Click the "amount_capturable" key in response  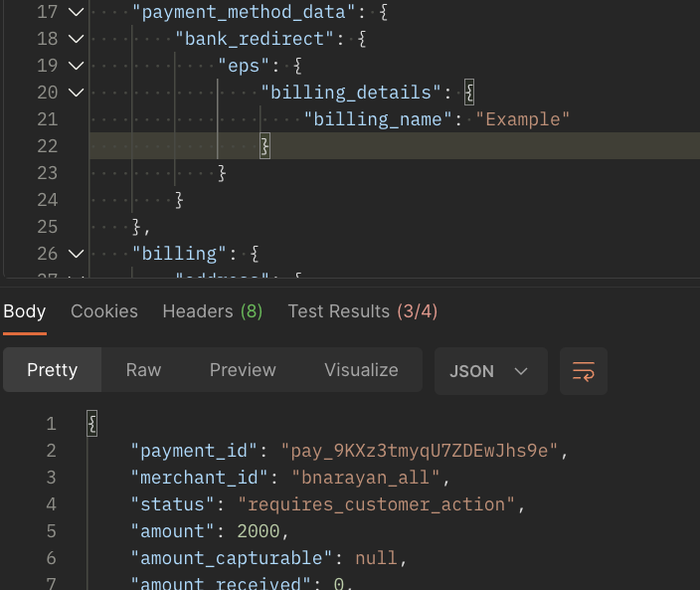[232, 558]
